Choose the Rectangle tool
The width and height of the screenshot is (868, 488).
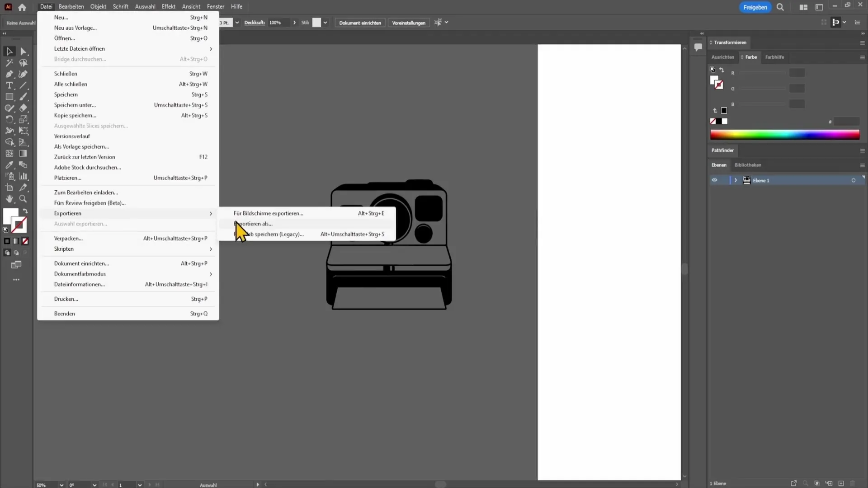coord(9,97)
